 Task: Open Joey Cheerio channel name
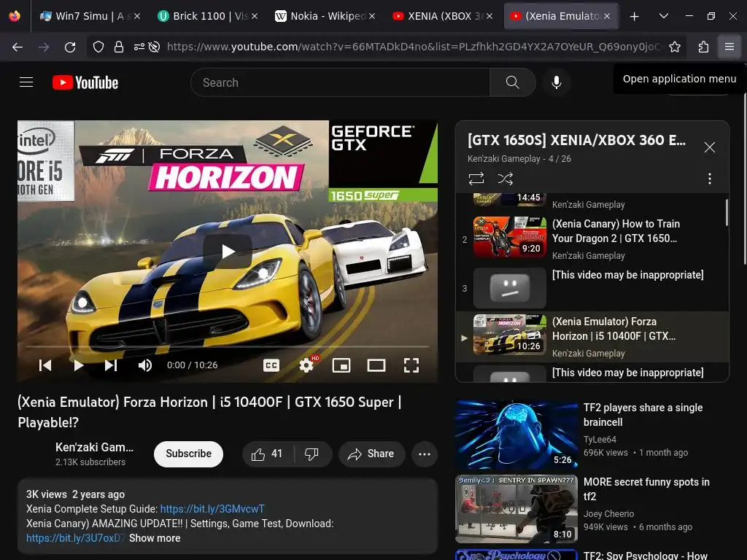click(x=608, y=513)
